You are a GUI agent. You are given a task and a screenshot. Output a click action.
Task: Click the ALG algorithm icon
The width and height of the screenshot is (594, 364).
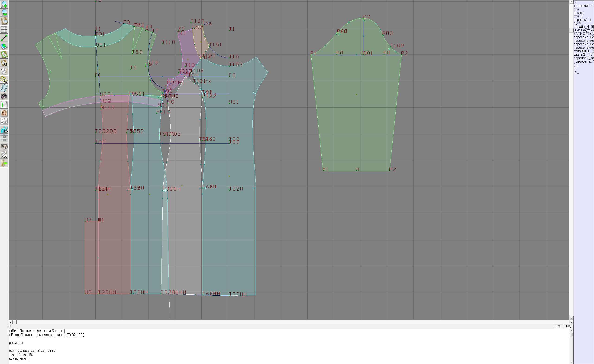click(4, 155)
